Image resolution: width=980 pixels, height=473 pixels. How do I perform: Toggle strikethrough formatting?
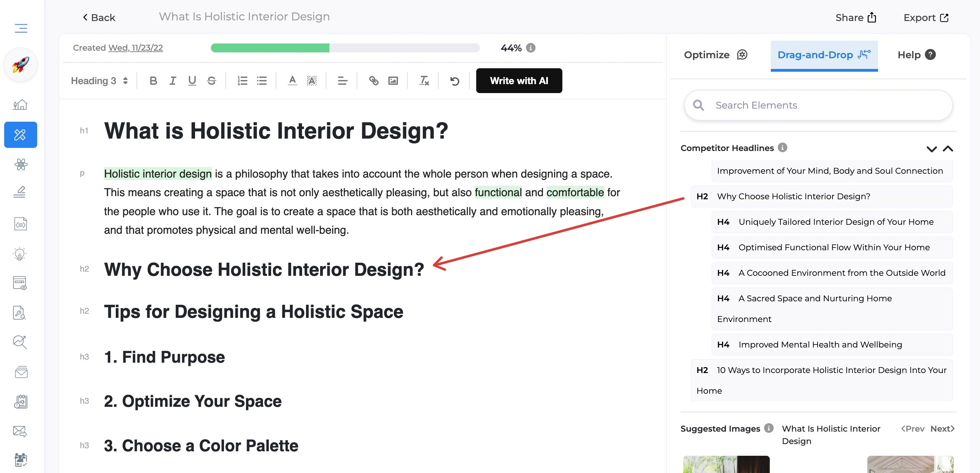point(212,81)
